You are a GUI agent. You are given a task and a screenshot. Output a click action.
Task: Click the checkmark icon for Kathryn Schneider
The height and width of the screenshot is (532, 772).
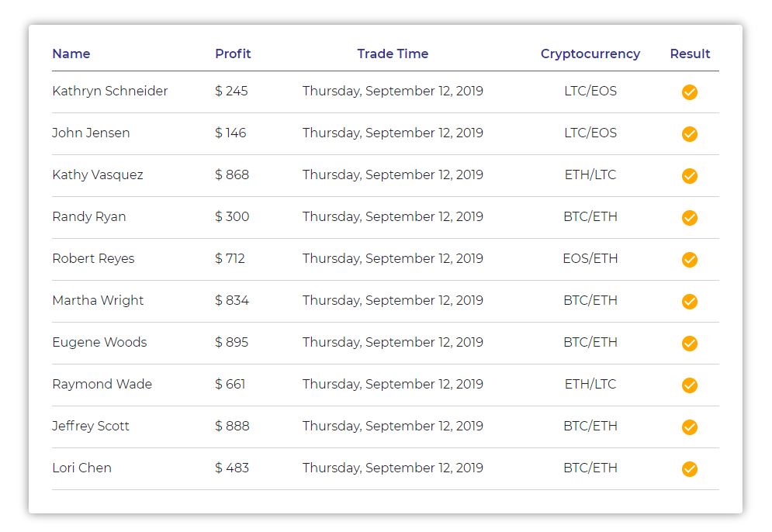[689, 92]
